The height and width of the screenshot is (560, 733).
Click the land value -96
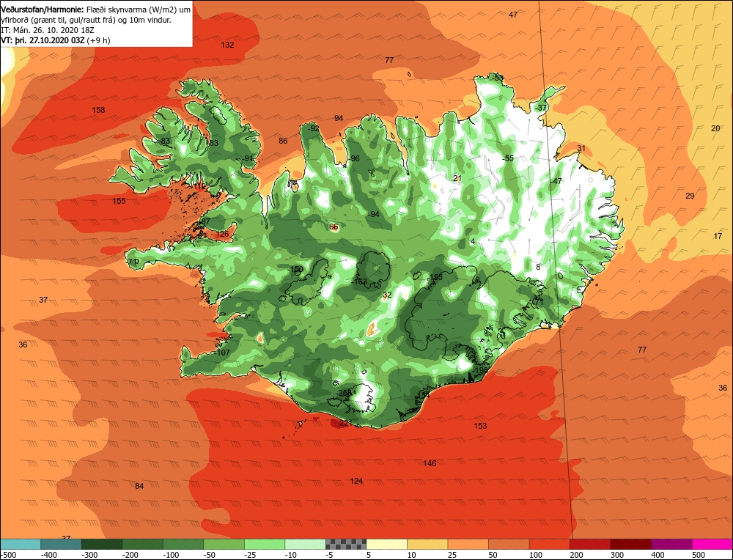click(x=354, y=158)
